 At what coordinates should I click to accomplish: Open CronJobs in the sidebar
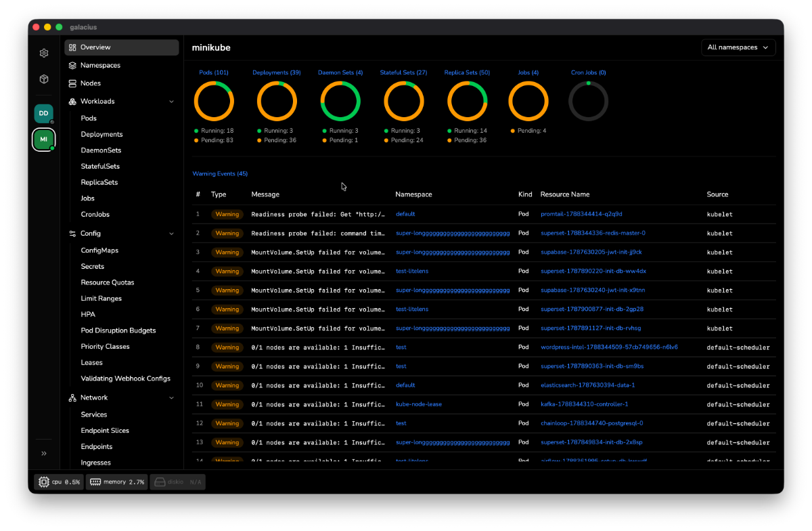(x=95, y=215)
